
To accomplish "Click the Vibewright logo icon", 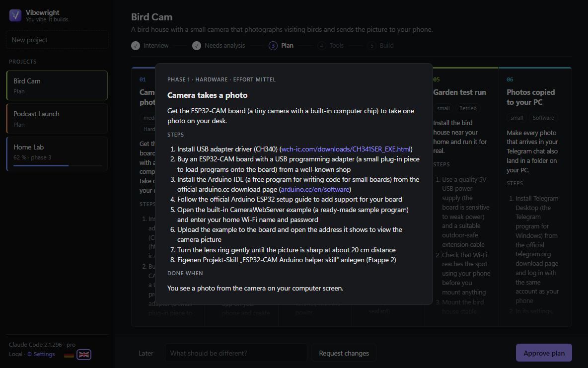I will pos(15,15).
